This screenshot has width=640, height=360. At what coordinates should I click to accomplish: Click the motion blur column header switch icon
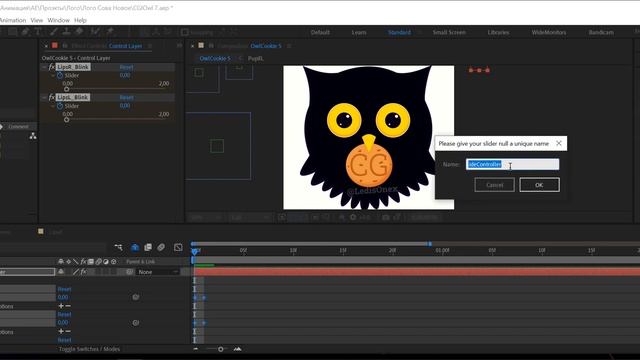[x=98, y=262]
